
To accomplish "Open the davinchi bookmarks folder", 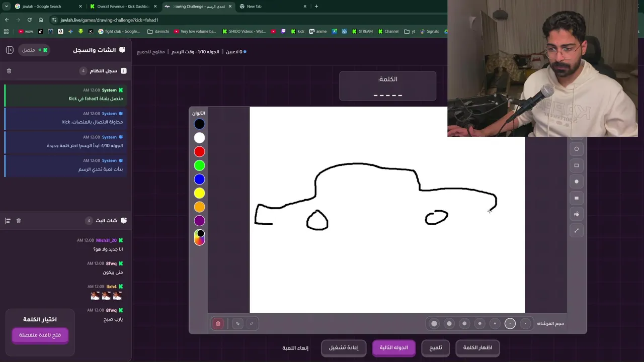I will point(158,31).
